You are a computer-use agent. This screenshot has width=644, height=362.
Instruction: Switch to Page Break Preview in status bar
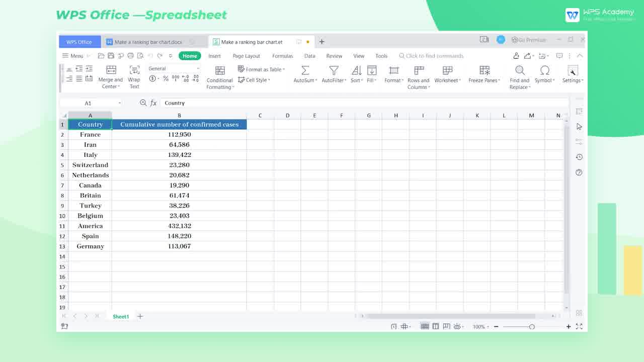click(x=446, y=326)
